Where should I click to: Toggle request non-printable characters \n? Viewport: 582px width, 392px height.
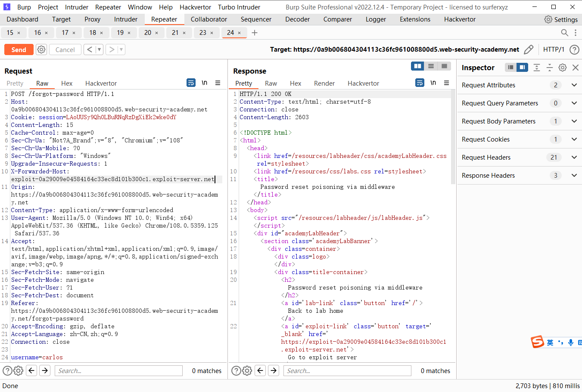point(205,83)
